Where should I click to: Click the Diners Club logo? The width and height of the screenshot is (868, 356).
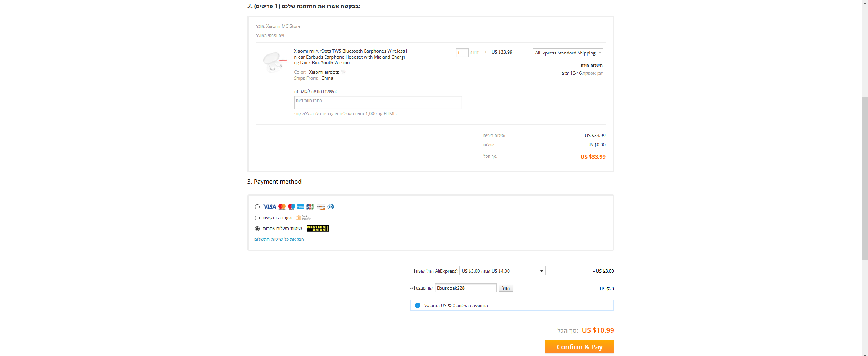(331, 207)
